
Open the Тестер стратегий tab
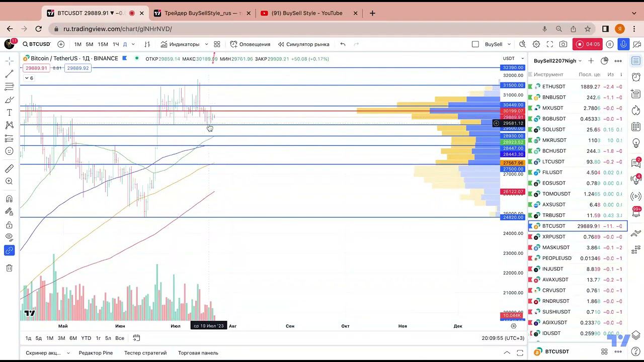coord(146,353)
